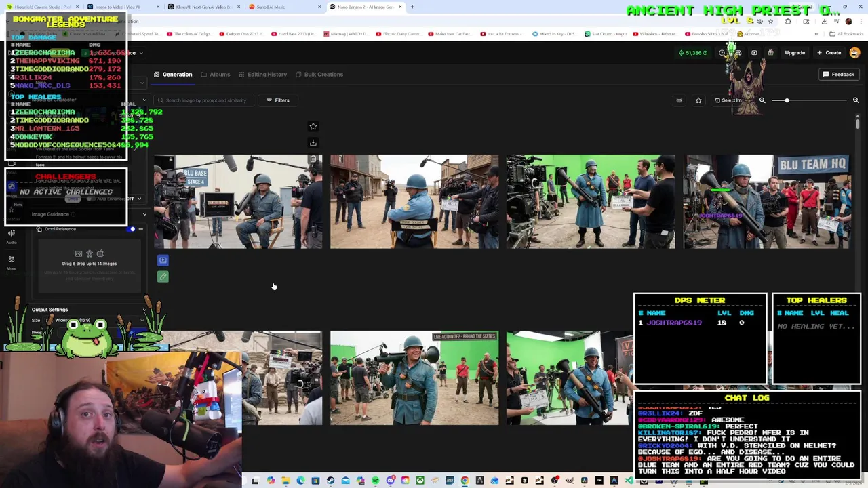Click Spotify icon in Windows taskbar
Image resolution: width=868 pixels, height=488 pixels.
click(x=375, y=481)
